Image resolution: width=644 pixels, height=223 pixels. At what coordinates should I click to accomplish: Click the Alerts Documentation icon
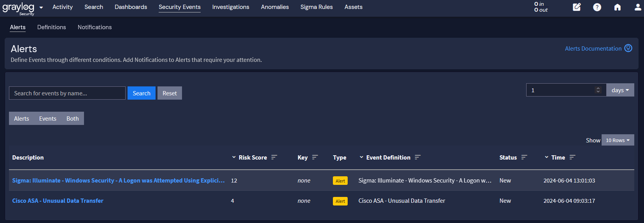click(x=628, y=48)
